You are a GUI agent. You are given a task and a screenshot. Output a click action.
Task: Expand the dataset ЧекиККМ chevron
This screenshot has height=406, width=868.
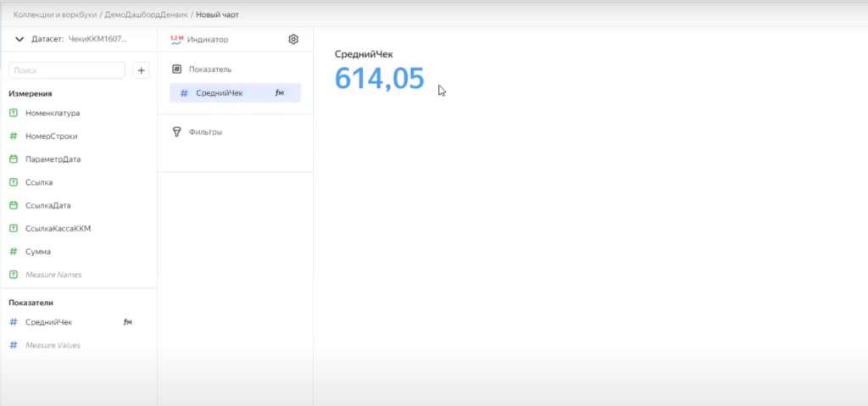tap(19, 39)
